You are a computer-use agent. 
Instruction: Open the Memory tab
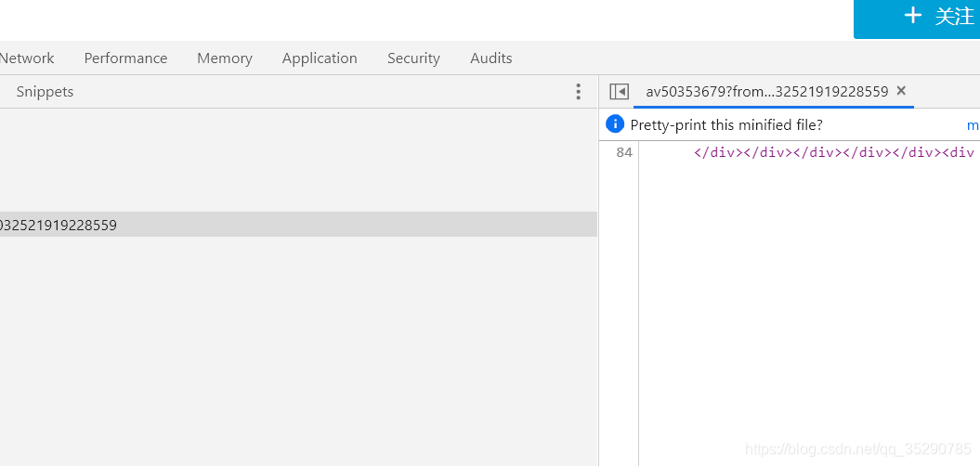click(x=225, y=58)
